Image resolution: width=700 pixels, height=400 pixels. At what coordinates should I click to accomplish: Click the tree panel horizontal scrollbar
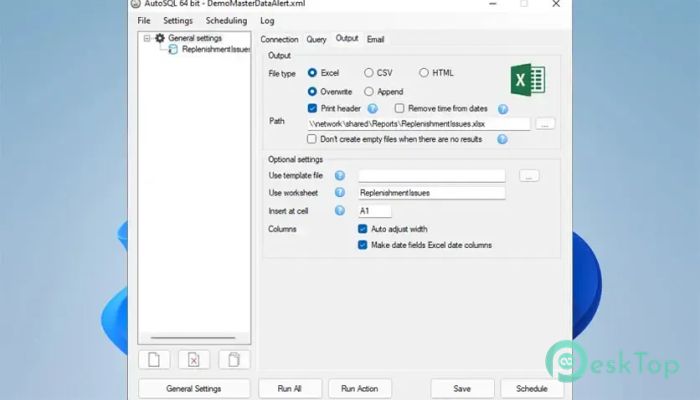click(193, 338)
